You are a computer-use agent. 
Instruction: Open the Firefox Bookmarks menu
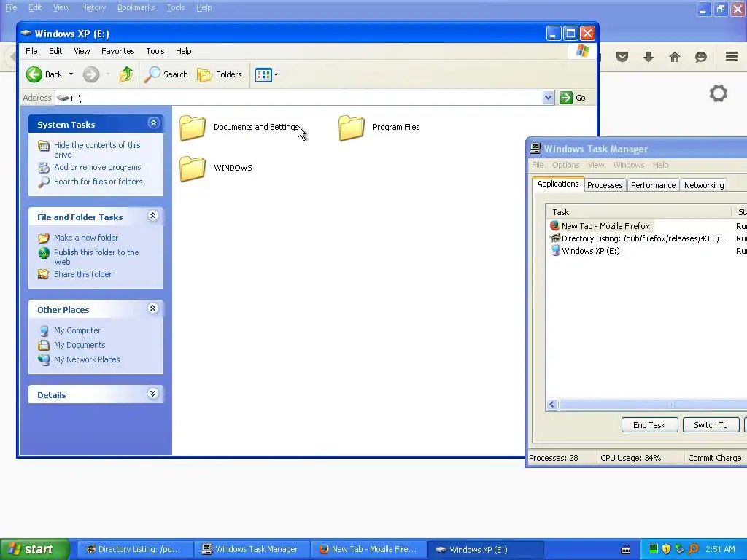point(136,7)
